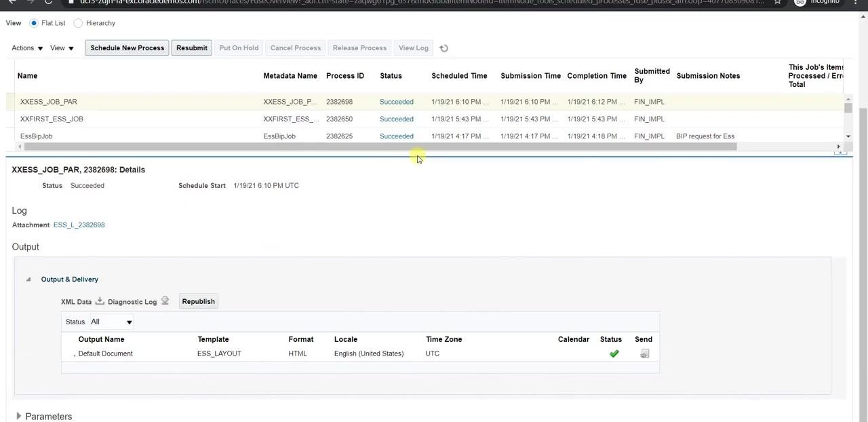
Task: Select the Flat List radio button
Action: [x=34, y=23]
